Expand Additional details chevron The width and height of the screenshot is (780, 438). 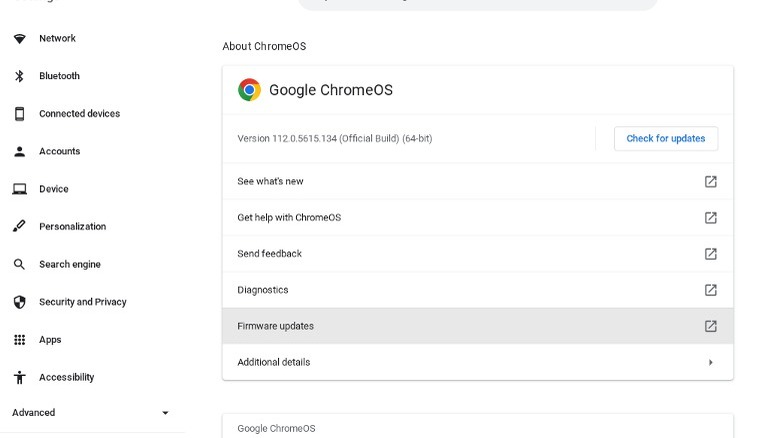pos(710,362)
